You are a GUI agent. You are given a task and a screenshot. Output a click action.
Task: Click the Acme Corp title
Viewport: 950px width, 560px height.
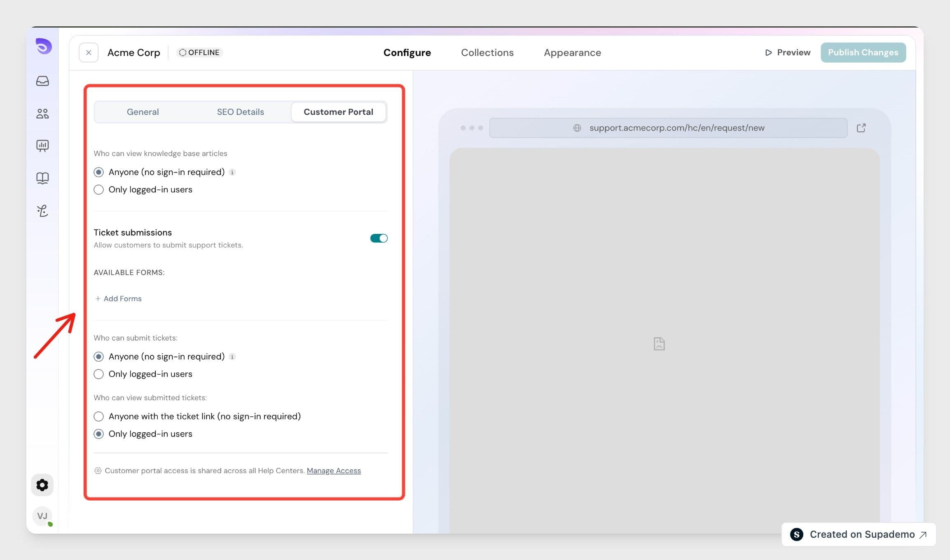tap(133, 53)
